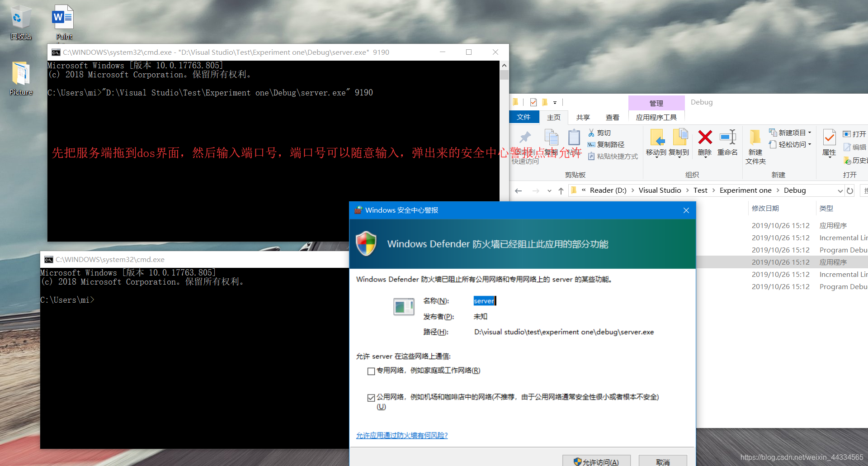Click Reader (D:) in the breadcrumb

608,190
